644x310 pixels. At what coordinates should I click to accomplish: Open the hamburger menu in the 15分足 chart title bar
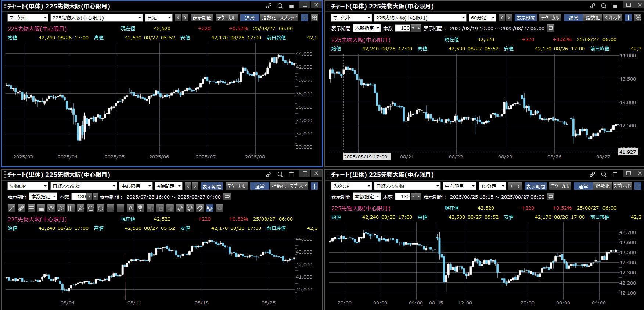(x=615, y=174)
